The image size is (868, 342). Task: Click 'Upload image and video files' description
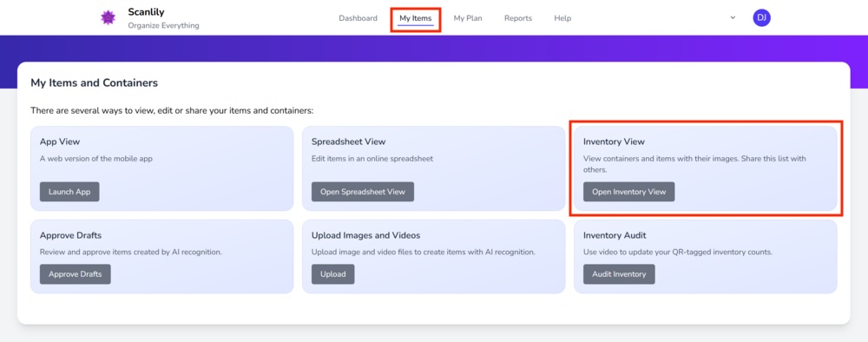click(424, 252)
